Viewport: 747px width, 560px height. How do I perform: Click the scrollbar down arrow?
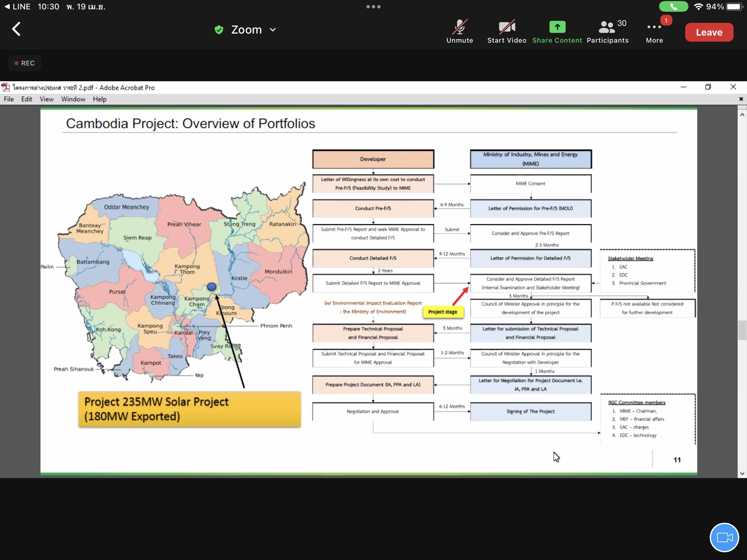click(742, 473)
